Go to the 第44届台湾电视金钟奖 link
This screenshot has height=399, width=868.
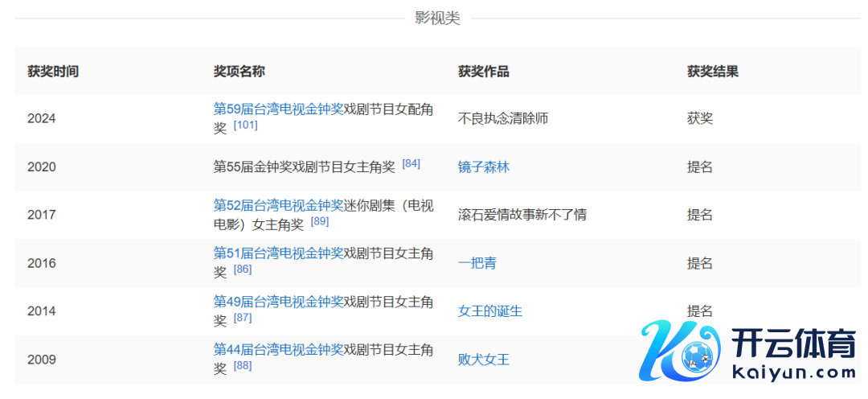(x=278, y=350)
